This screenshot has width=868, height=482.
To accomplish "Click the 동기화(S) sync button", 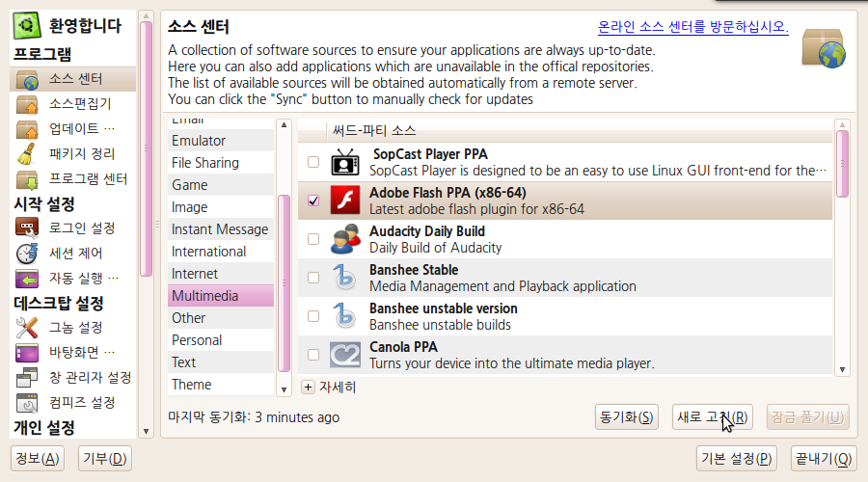I will pos(627,417).
